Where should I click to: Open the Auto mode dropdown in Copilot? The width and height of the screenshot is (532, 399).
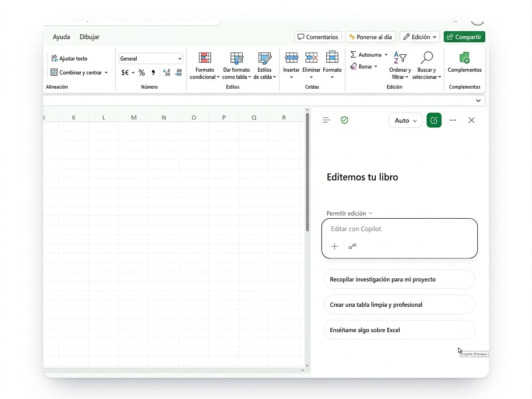406,120
